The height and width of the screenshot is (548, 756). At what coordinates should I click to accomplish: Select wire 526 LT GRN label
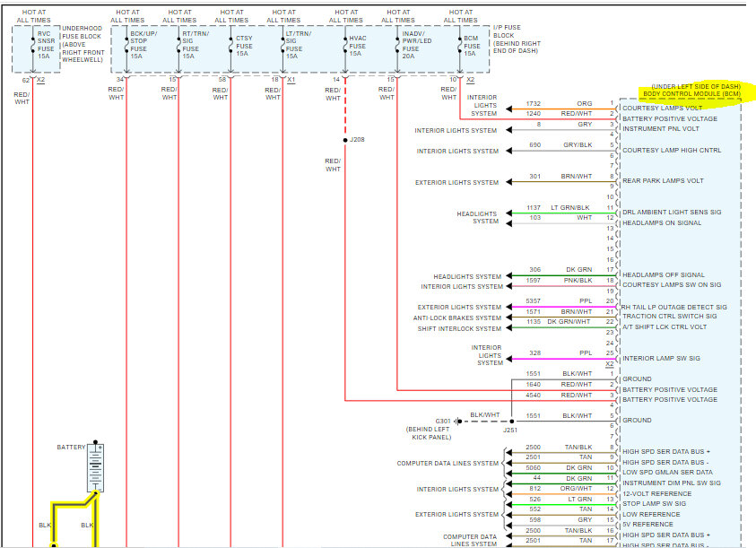pos(560,500)
